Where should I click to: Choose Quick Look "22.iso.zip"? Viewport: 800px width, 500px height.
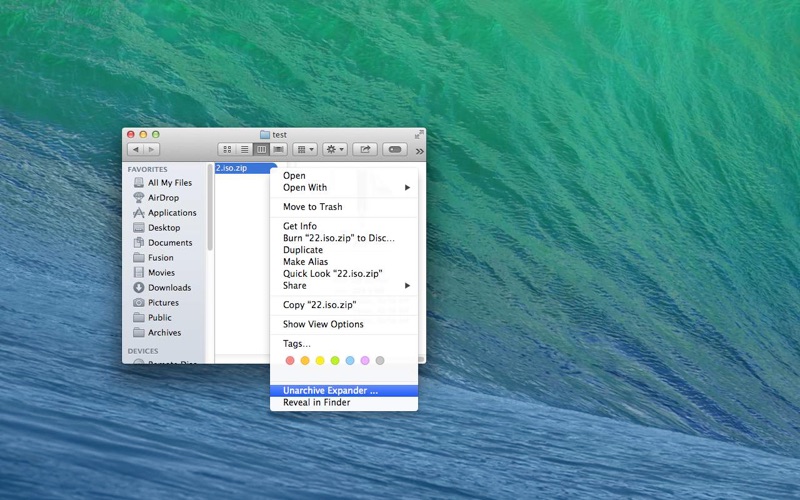(x=344, y=273)
